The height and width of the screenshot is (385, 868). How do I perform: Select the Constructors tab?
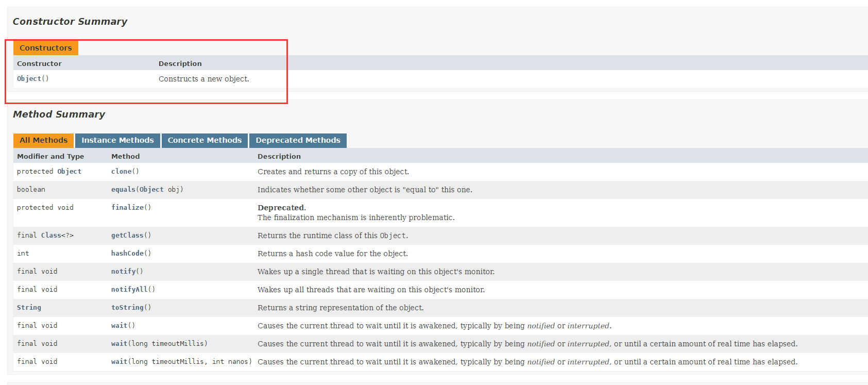[45, 48]
